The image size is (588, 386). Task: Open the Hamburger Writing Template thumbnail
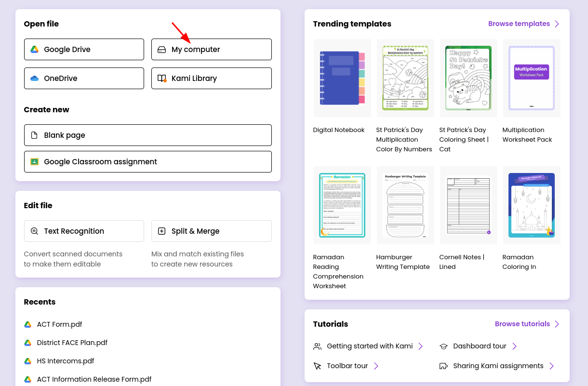(x=405, y=205)
